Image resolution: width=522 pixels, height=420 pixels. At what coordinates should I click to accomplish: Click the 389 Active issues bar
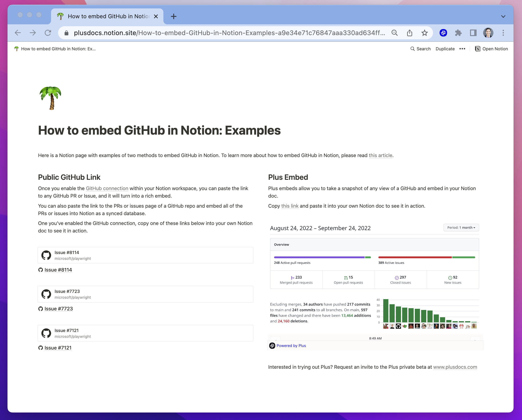click(426, 257)
